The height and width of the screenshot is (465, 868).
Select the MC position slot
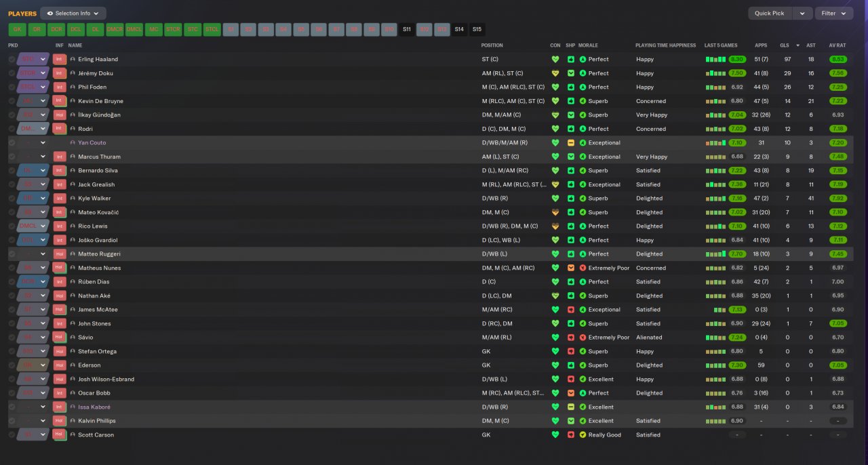coord(153,29)
